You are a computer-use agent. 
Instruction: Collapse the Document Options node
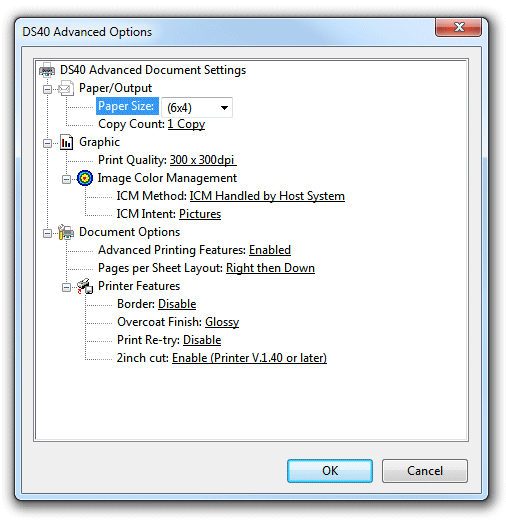[x=47, y=233]
